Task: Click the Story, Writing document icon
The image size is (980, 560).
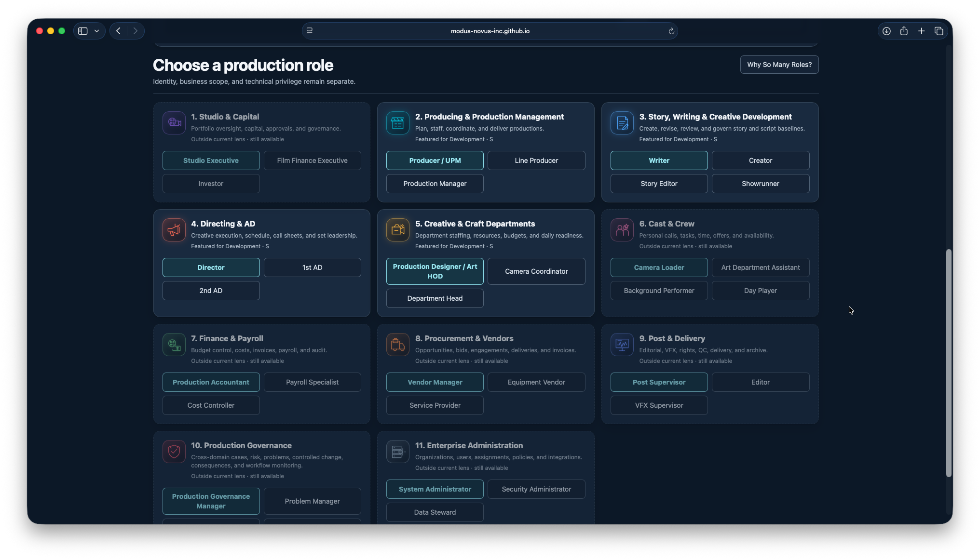Action: pyautogui.click(x=622, y=122)
